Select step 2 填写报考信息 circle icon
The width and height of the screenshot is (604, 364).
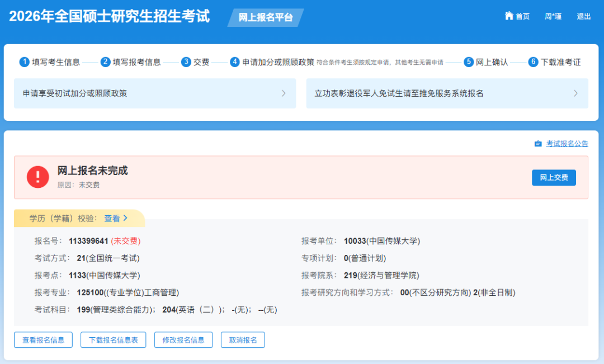pyautogui.click(x=105, y=62)
